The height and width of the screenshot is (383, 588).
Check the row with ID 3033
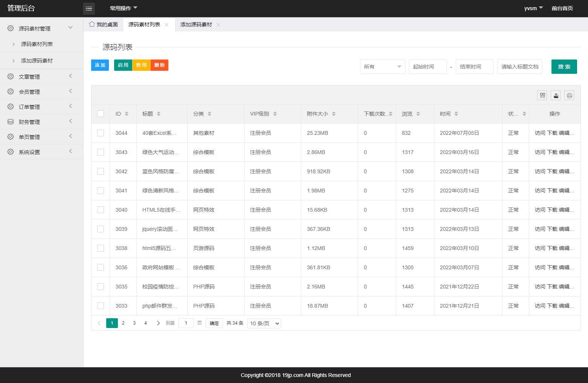101,306
